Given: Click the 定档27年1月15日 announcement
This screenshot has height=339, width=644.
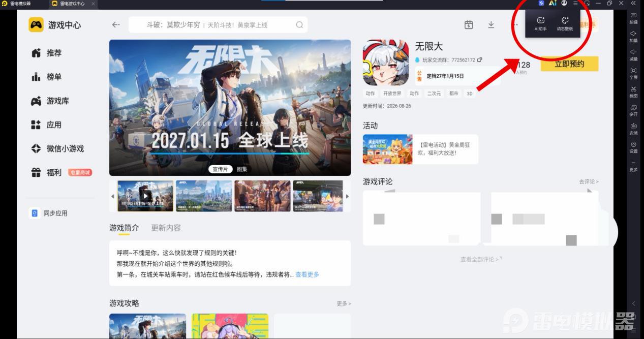Looking at the screenshot, I should pos(445,76).
